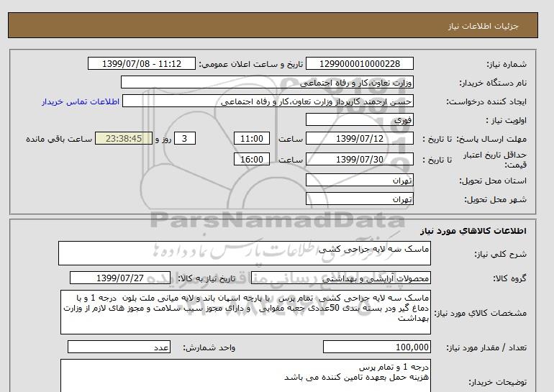This screenshot has height=392, width=554.
Task: Click the section heading اطلاعات کالاهای مورد نیاز
Action: tap(473, 231)
